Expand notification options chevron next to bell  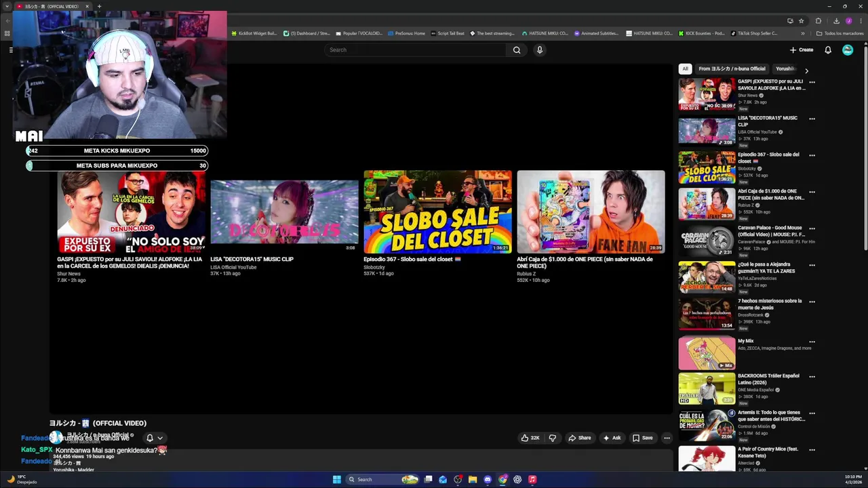point(160,438)
